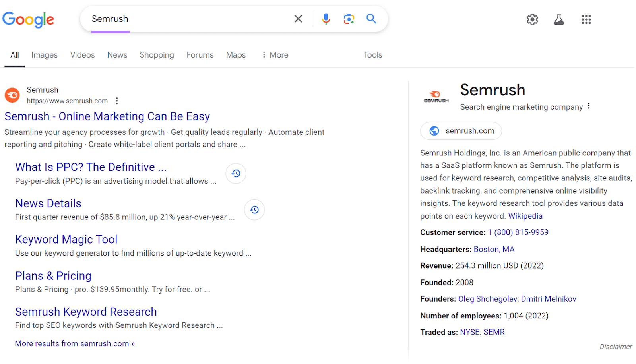
Task: Open the knowledge panel three-dot menu
Action: [x=589, y=106]
